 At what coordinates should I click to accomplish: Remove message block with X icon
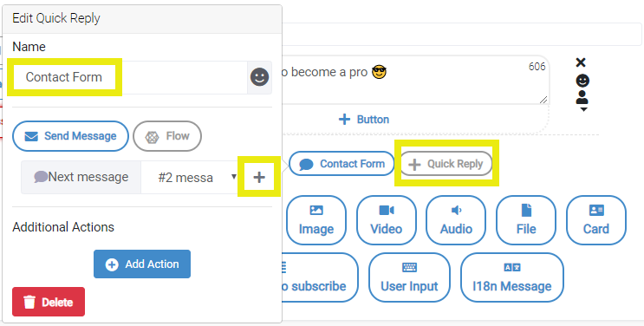click(581, 62)
